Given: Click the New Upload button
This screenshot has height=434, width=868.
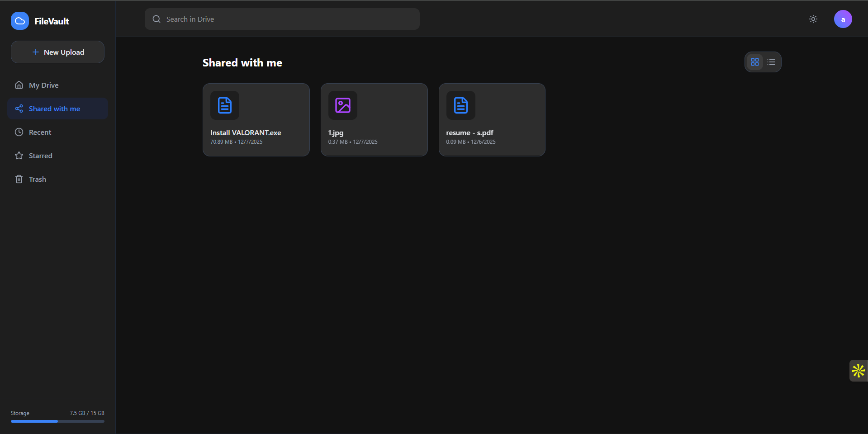Looking at the screenshot, I should tap(57, 52).
